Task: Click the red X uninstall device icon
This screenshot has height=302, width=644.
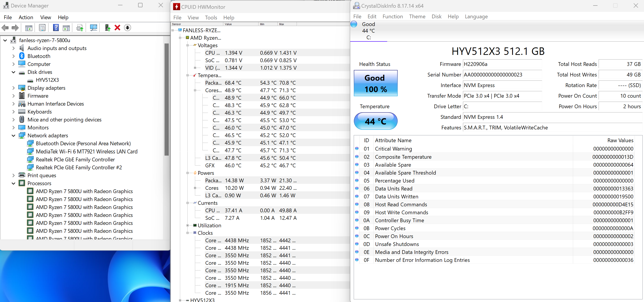Action: 117,28
